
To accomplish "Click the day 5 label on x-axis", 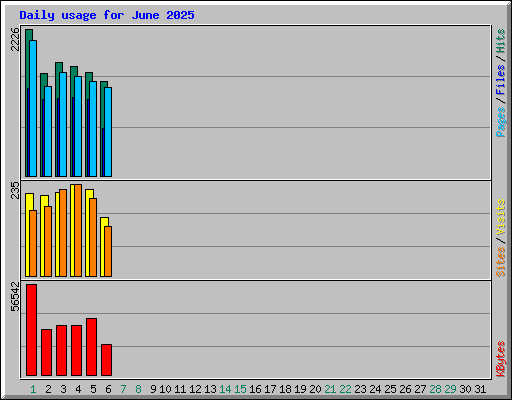I will (93, 389).
